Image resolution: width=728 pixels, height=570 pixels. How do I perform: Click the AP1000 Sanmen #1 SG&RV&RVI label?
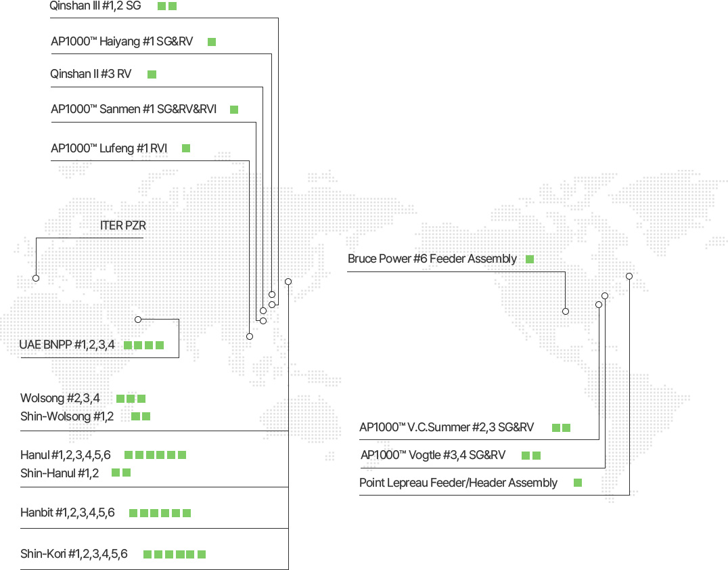(x=134, y=109)
